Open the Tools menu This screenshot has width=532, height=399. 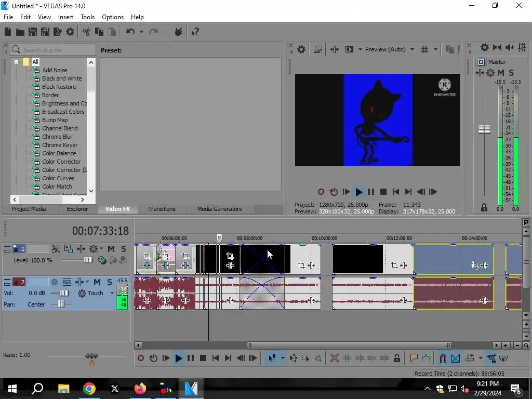(87, 17)
